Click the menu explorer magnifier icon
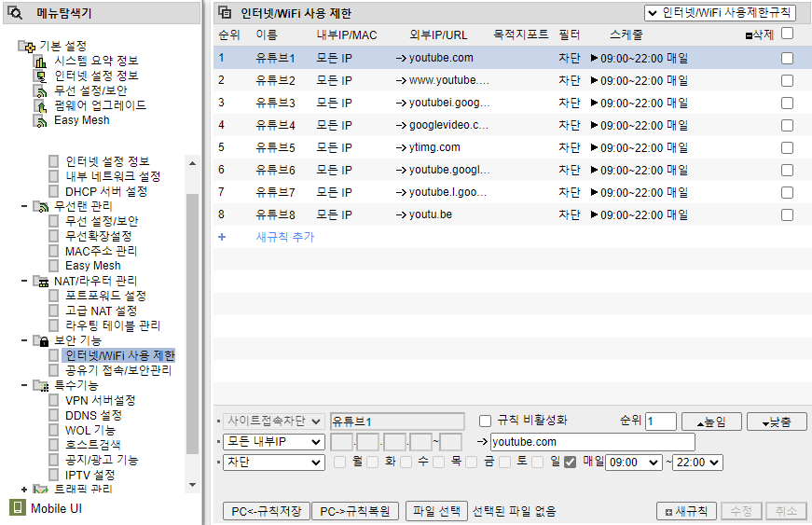 15,13
